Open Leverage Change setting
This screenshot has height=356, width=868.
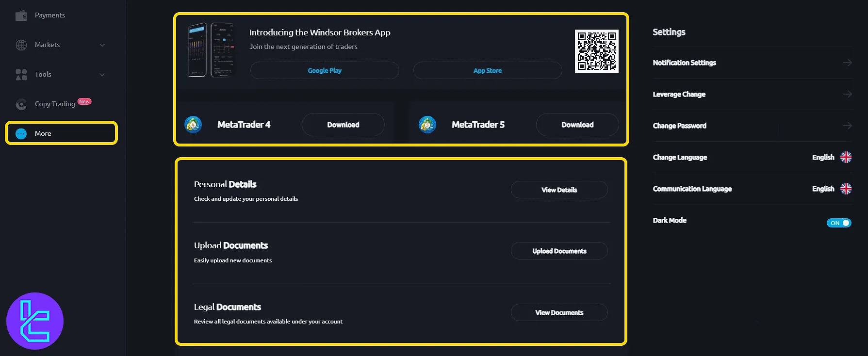point(752,94)
